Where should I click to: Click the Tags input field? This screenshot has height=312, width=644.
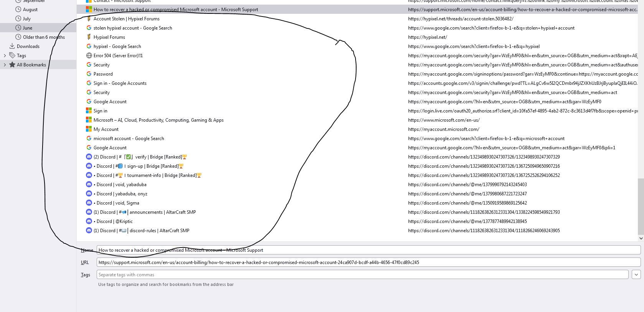pos(362,274)
